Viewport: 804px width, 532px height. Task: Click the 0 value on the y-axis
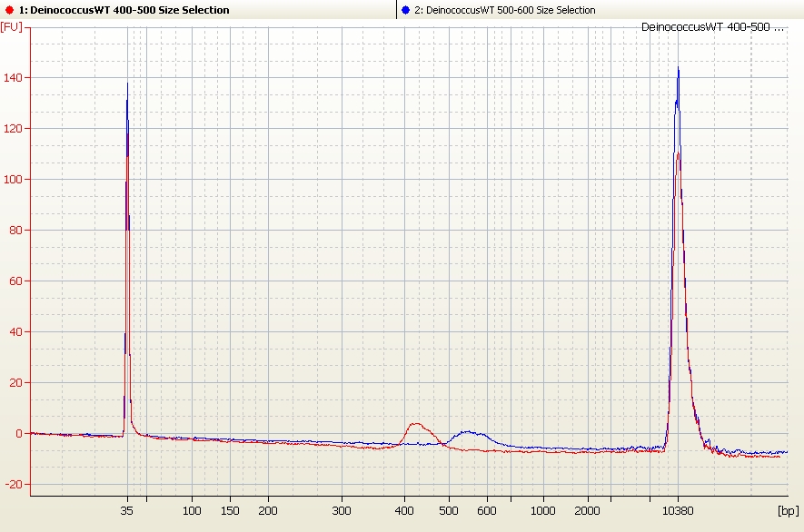click(x=16, y=434)
